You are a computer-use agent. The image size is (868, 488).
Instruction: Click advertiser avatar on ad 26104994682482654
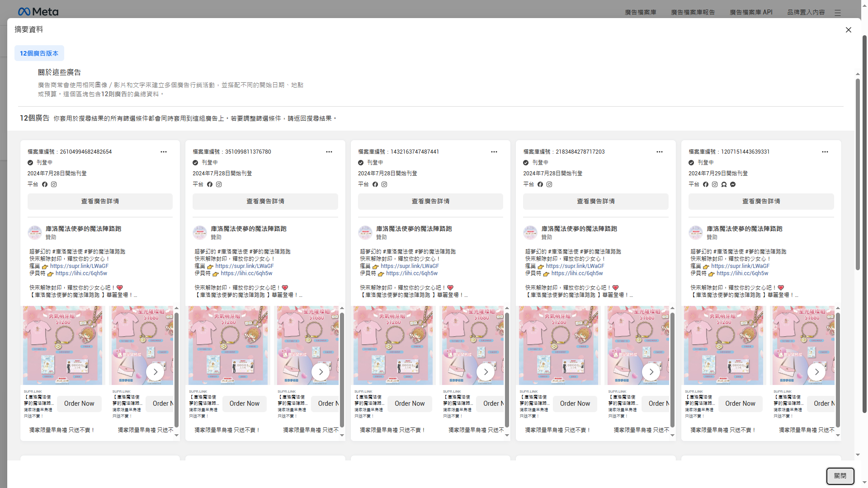pos(35,233)
